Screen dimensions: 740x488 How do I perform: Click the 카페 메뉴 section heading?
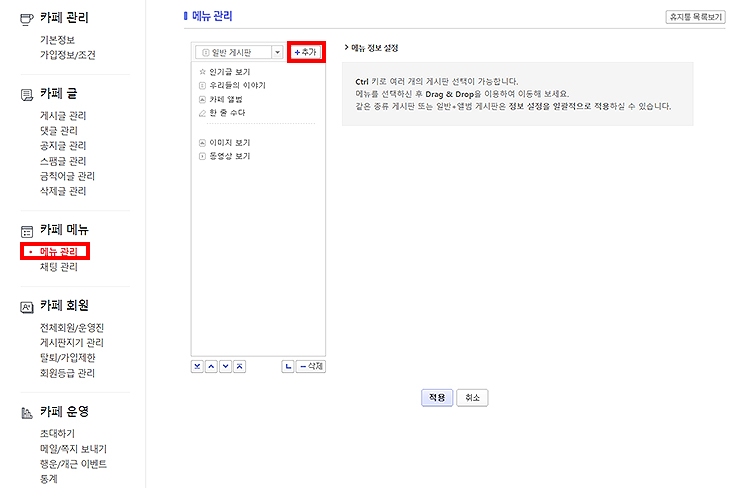tap(64, 230)
